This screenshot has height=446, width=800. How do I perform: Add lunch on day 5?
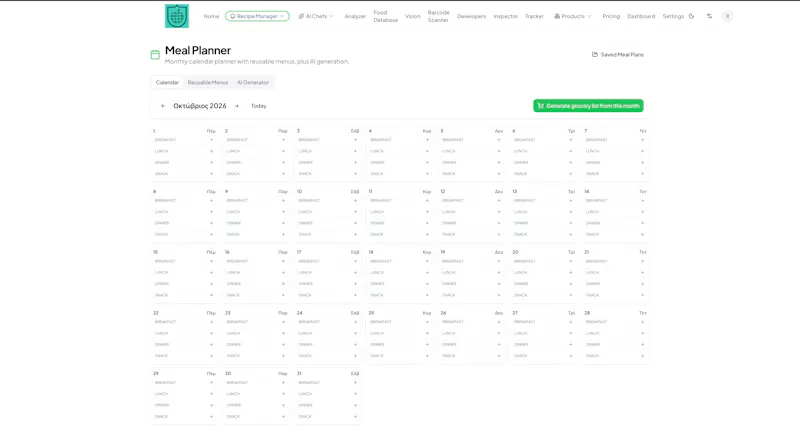(499, 151)
